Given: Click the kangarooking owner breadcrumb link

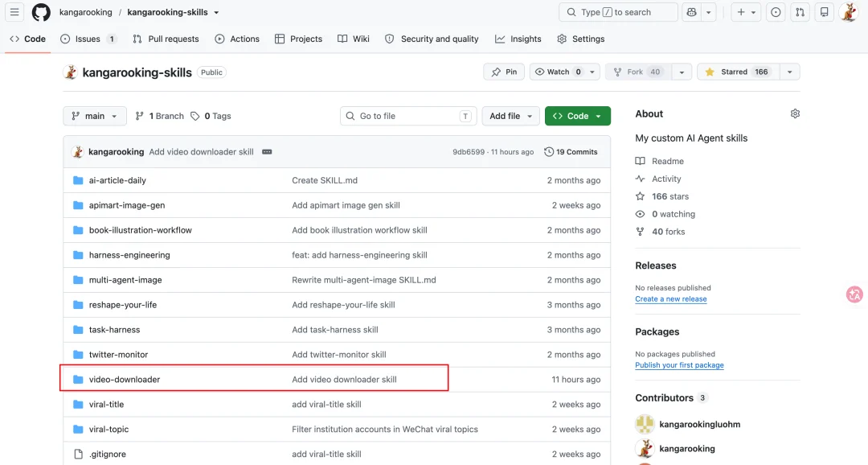Looking at the screenshot, I should (86, 12).
